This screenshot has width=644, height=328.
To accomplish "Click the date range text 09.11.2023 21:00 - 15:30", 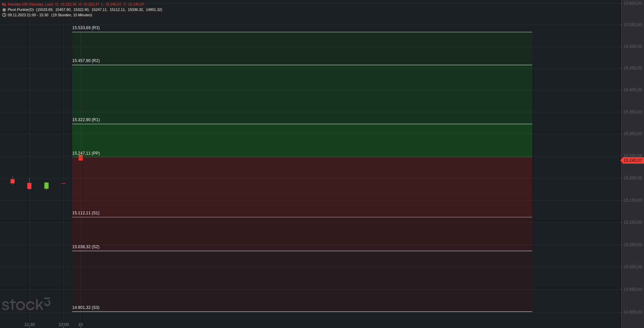I will coord(28,15).
